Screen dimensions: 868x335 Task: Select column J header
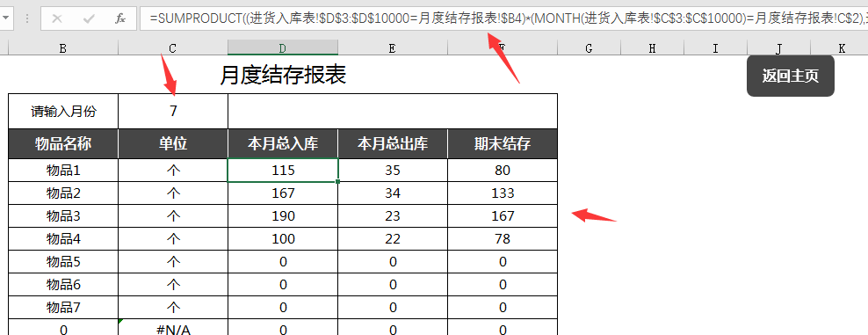pyautogui.click(x=778, y=48)
